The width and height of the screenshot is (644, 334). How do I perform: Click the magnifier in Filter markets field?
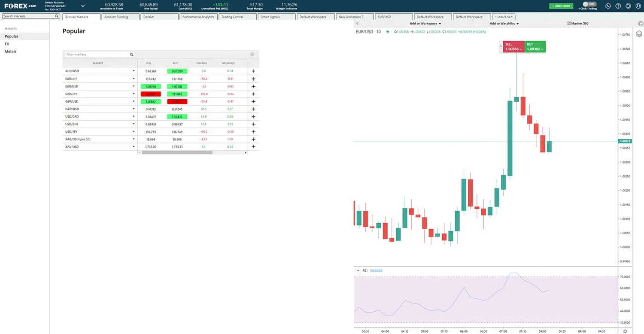(131, 55)
